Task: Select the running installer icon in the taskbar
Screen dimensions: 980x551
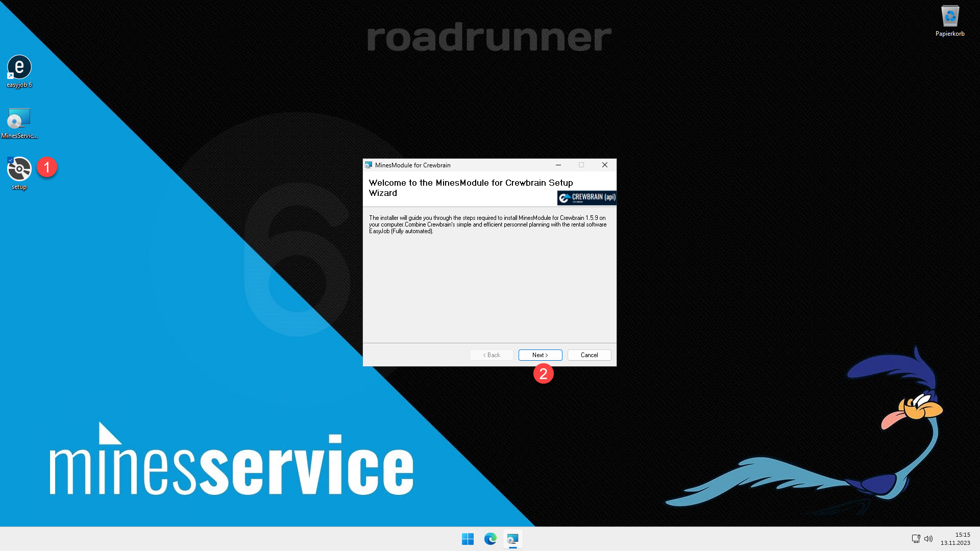Action: point(512,539)
